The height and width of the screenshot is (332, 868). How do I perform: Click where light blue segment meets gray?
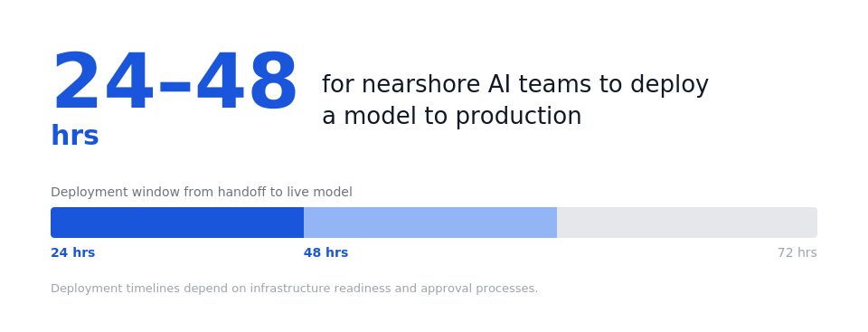(557, 223)
